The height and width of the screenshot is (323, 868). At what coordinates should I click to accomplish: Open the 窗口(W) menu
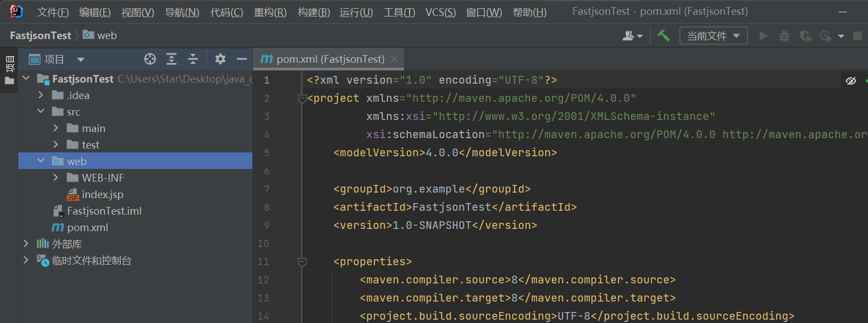pos(484,12)
